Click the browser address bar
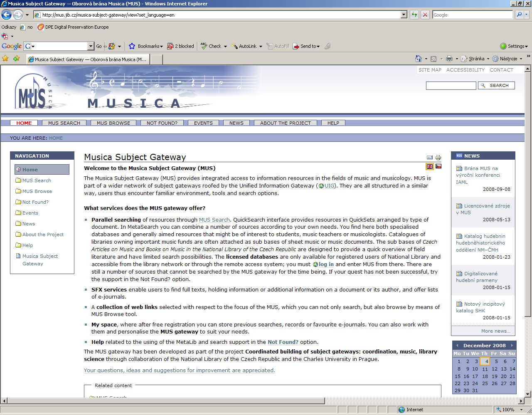 (x=220, y=15)
